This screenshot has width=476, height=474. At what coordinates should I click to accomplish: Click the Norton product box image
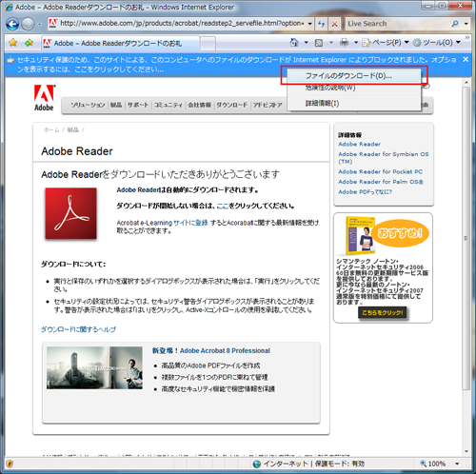point(361,236)
